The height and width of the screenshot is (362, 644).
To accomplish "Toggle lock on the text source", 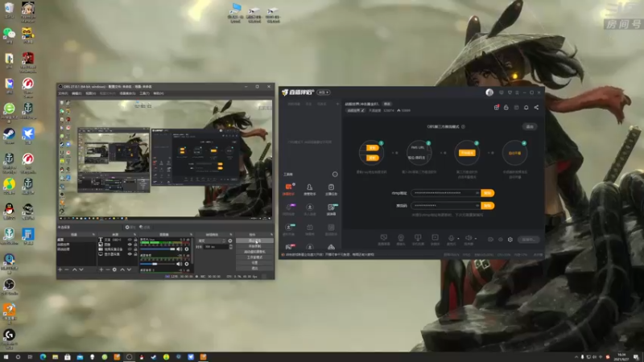I will pos(135,240).
